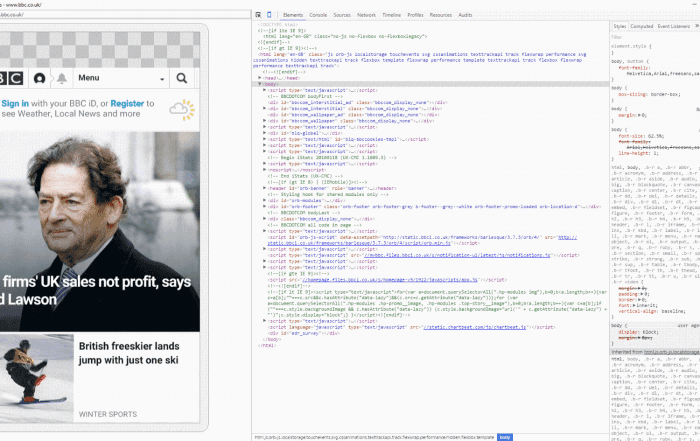Switch to the Elements tab
The width and height of the screenshot is (700, 441).
[x=293, y=15]
